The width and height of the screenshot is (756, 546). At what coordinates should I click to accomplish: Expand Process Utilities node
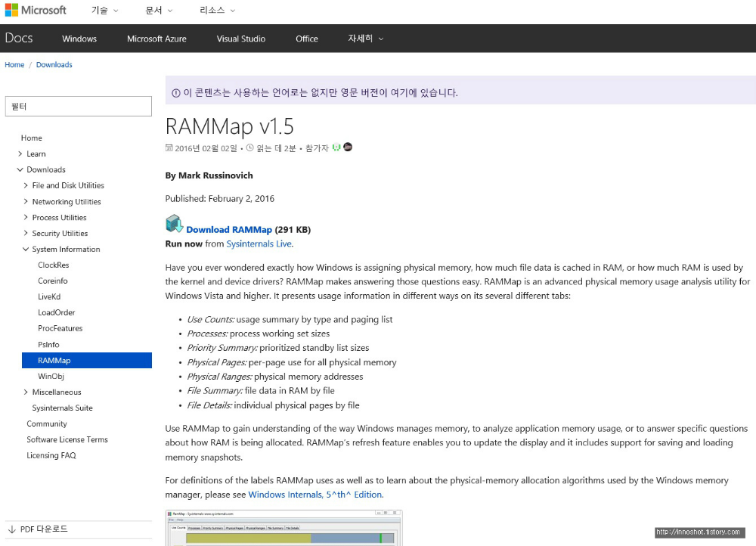coord(26,217)
